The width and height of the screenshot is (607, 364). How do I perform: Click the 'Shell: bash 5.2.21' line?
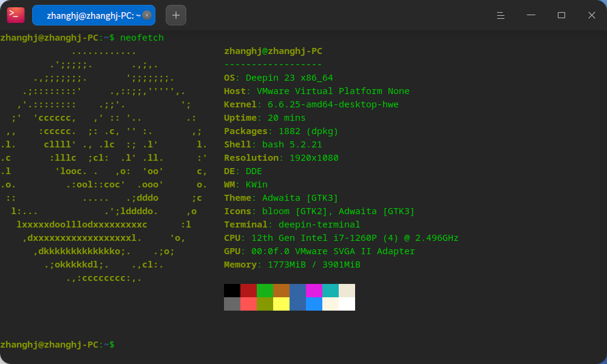(x=273, y=144)
